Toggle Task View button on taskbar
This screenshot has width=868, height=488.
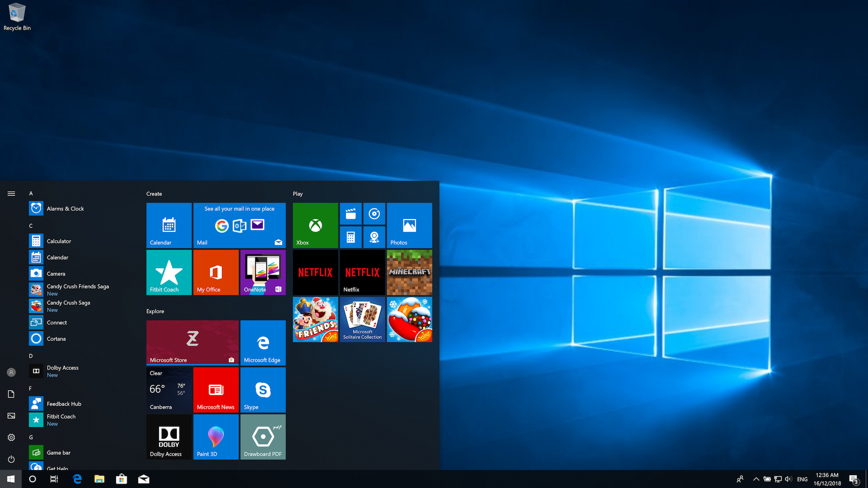[x=54, y=479]
